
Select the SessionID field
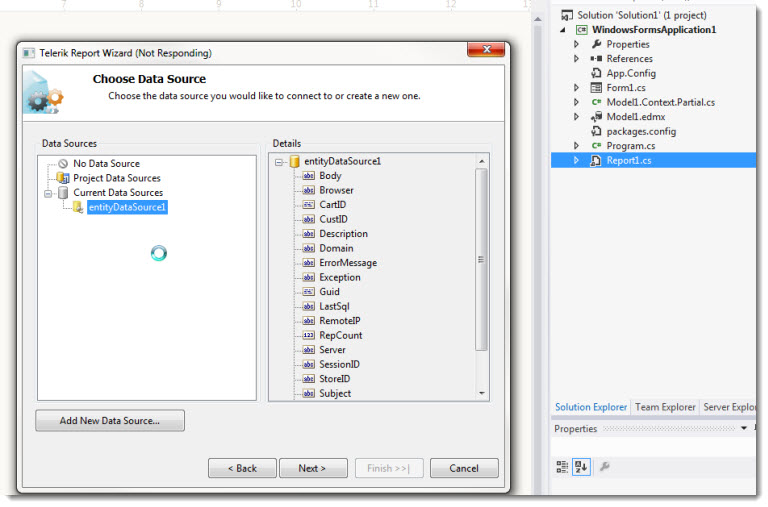(x=339, y=364)
